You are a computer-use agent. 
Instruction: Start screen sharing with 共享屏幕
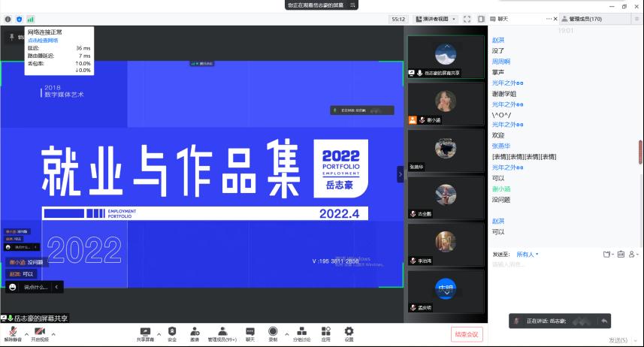[146, 332]
